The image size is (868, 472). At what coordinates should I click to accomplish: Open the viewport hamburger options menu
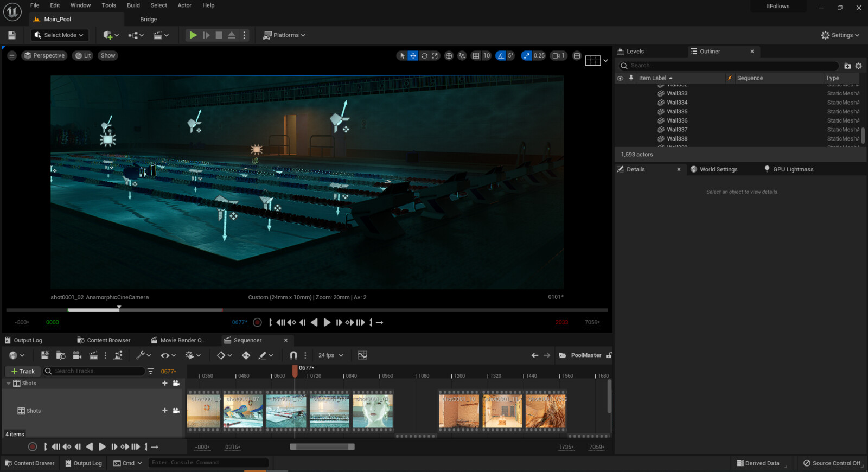[x=11, y=55]
